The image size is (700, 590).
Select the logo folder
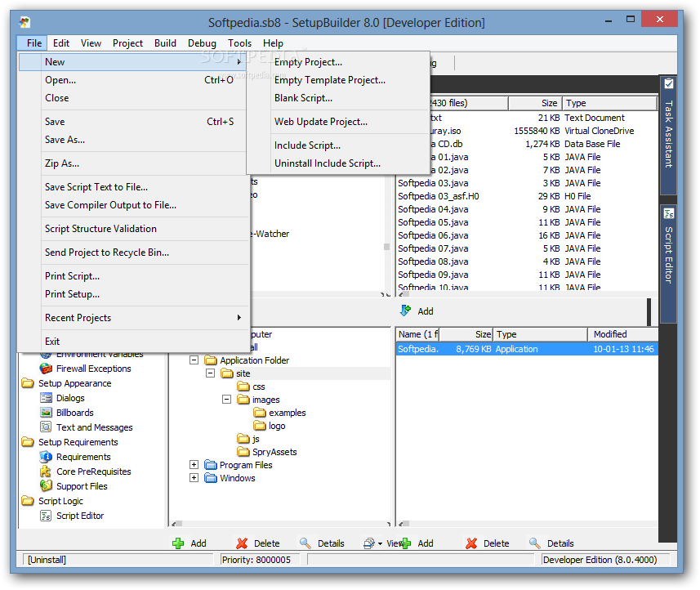click(x=277, y=426)
